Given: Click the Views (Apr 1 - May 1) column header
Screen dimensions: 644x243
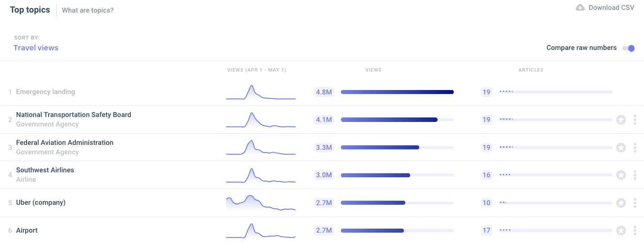Looking at the screenshot, I should click(x=257, y=70).
